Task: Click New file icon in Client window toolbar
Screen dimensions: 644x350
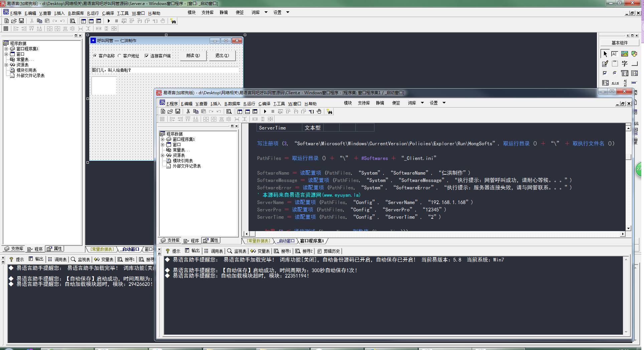Action: point(163,112)
